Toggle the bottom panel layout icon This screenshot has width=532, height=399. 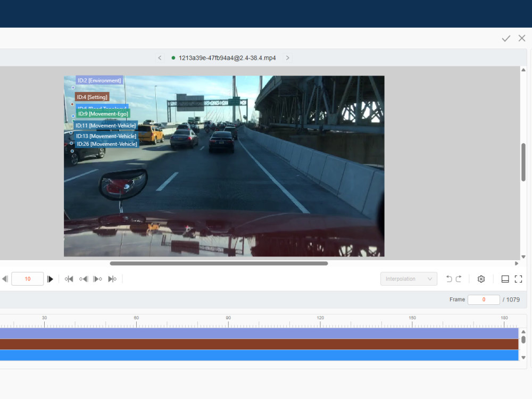coord(505,279)
